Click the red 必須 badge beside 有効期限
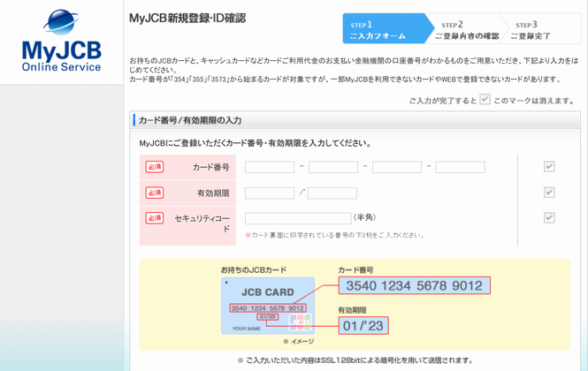 pos(155,193)
